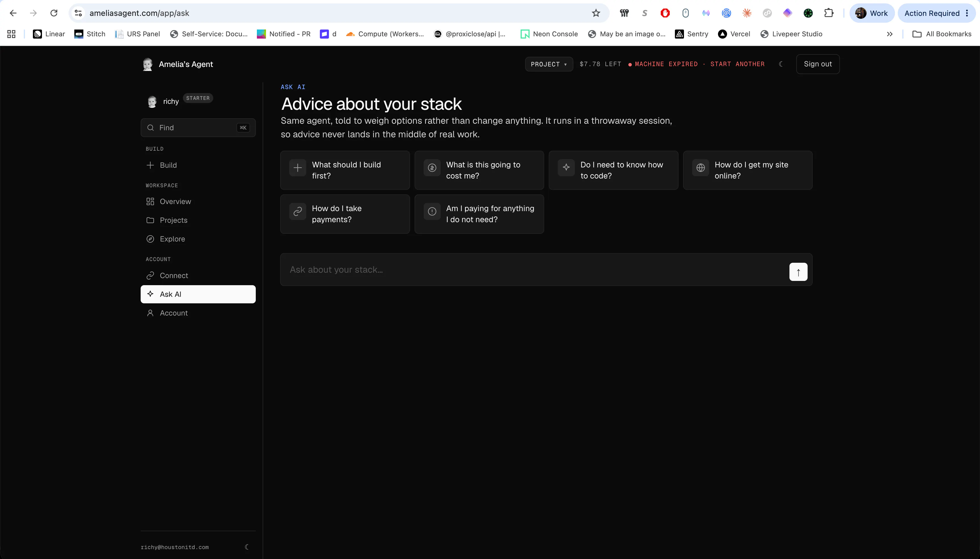Viewport: 980px width, 559px height.
Task: Open the All Bookmarks folder
Action: click(942, 34)
